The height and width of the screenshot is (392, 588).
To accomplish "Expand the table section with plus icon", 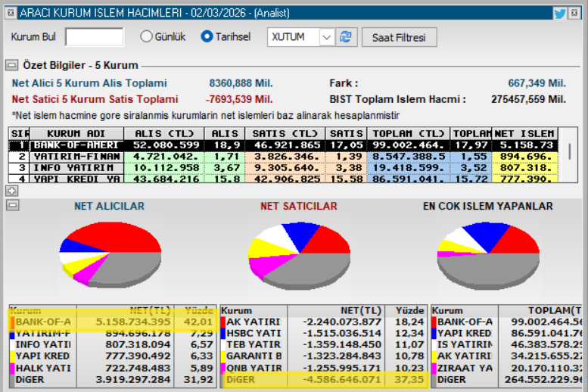I will tap(11, 191).
